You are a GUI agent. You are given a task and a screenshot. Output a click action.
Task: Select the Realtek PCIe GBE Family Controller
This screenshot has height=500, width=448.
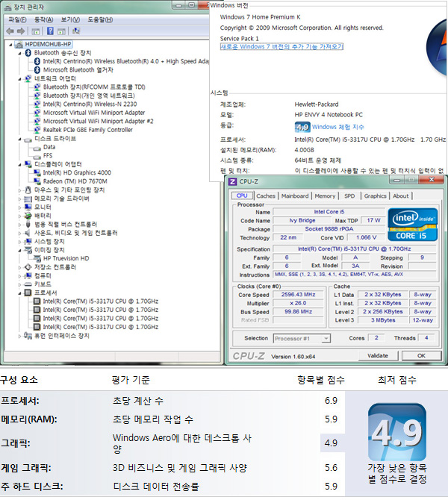click(x=88, y=130)
